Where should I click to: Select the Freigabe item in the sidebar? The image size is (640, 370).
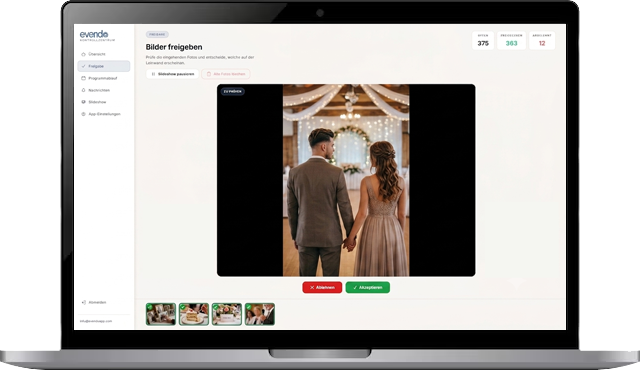tap(103, 66)
